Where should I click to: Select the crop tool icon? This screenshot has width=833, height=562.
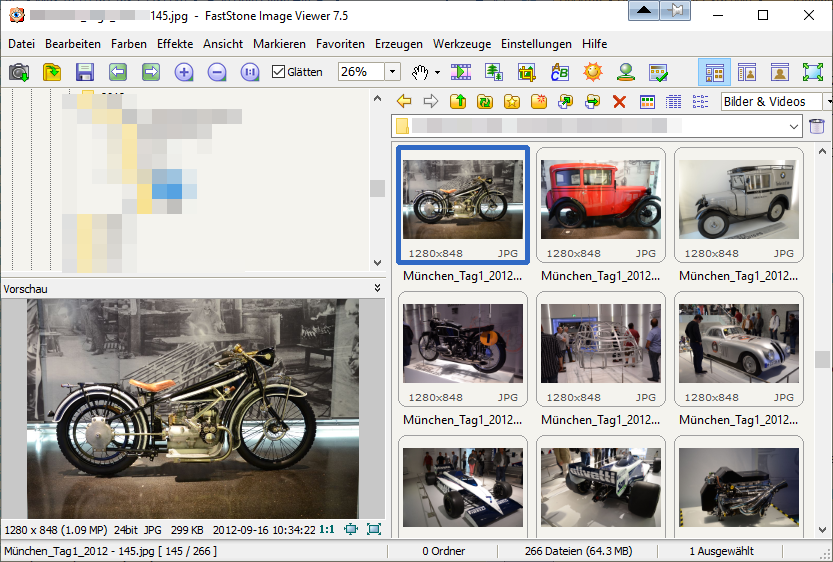tap(527, 72)
